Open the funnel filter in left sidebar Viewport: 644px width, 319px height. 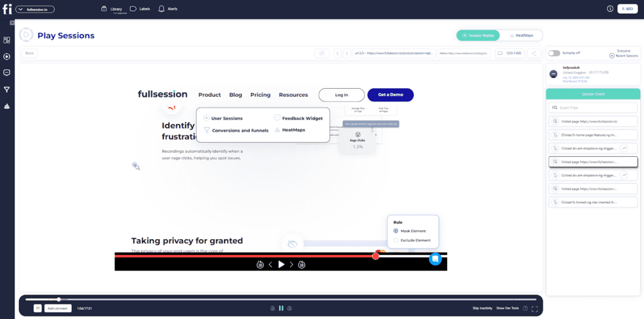click(x=7, y=89)
